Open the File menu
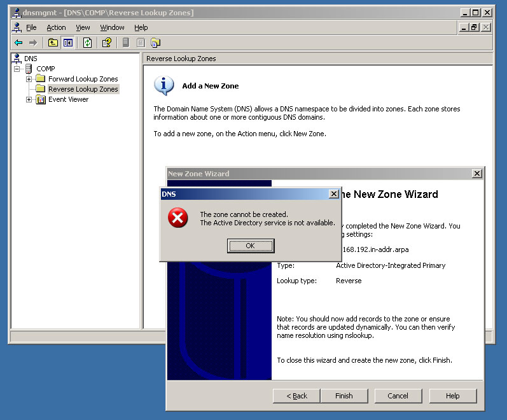Screen dimensions: 507x420 [x=31, y=27]
